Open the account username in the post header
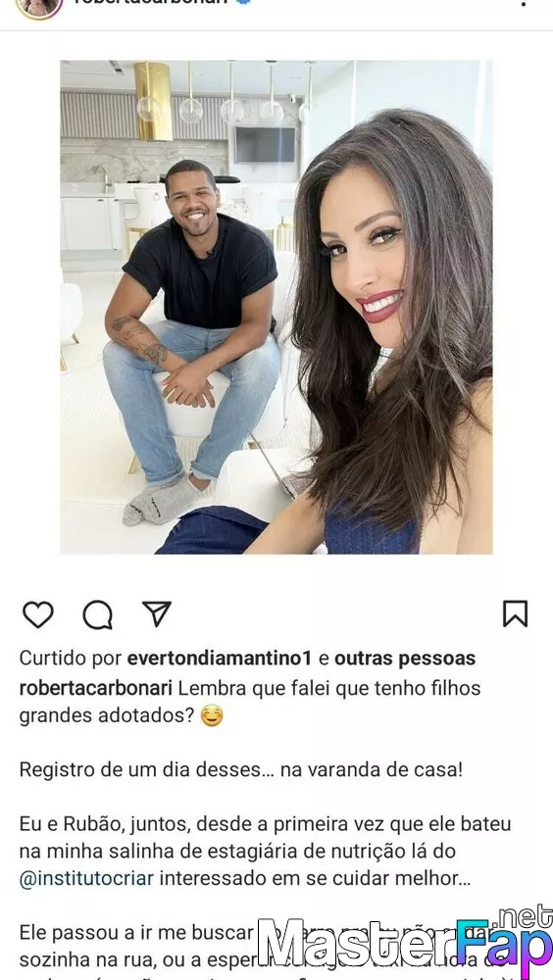553x980 pixels. click(x=150, y=2)
